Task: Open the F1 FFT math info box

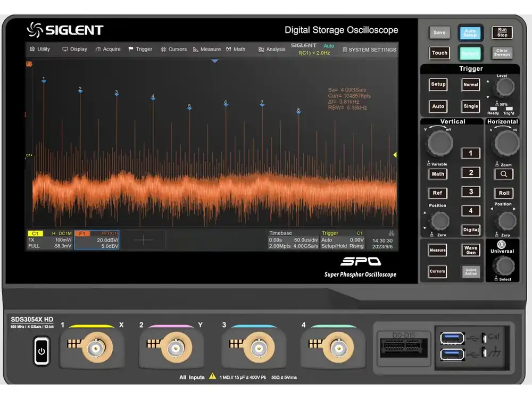Action: coord(97,240)
